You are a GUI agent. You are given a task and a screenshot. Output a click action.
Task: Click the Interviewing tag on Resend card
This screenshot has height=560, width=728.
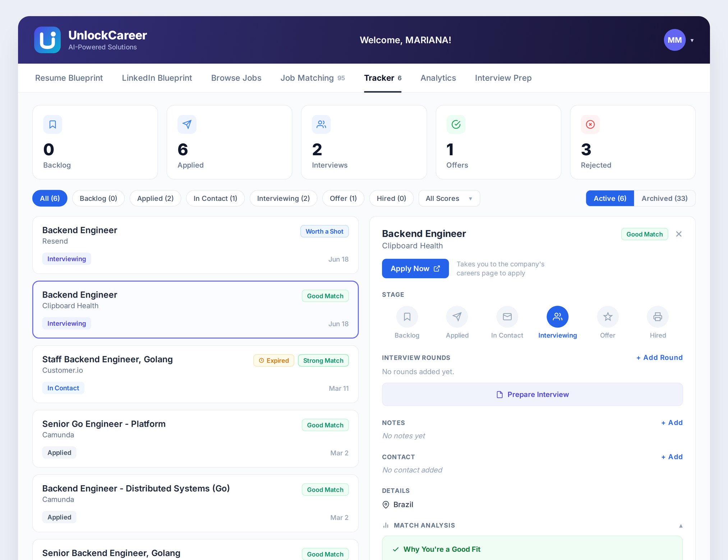click(x=66, y=259)
